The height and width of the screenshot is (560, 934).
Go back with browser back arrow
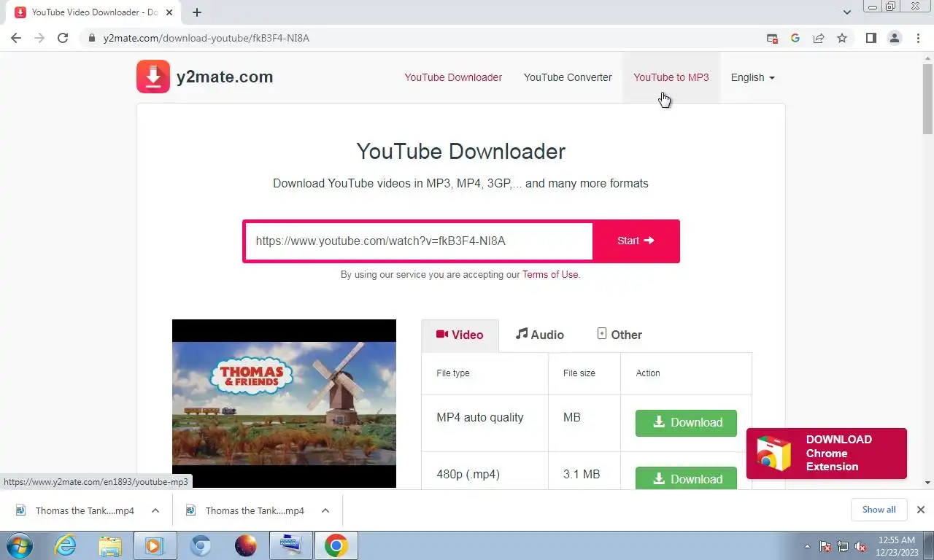[x=16, y=38]
